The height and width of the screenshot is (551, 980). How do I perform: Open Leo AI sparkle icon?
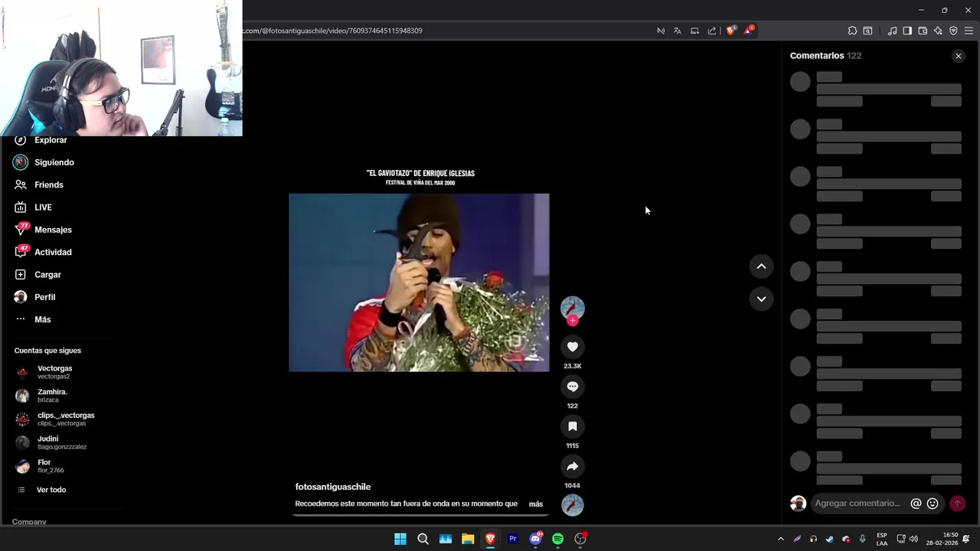(938, 31)
